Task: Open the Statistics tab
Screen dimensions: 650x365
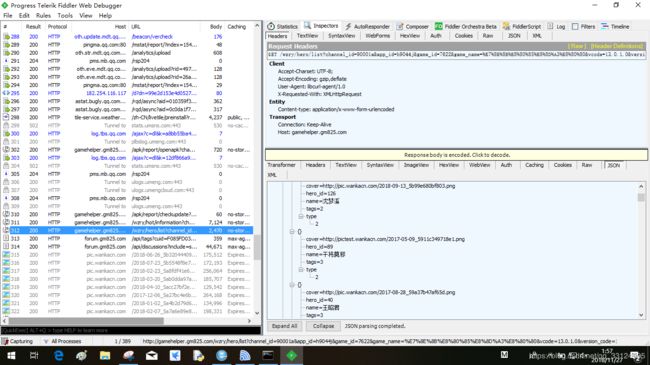Action: point(283,26)
